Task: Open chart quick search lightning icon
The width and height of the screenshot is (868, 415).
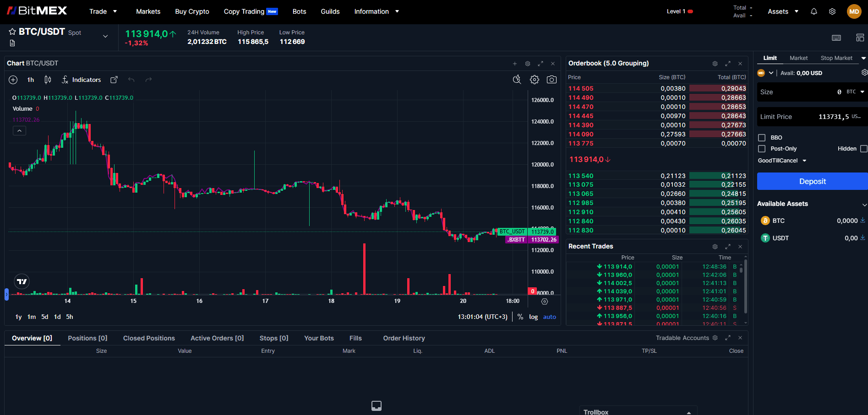Action: point(517,80)
